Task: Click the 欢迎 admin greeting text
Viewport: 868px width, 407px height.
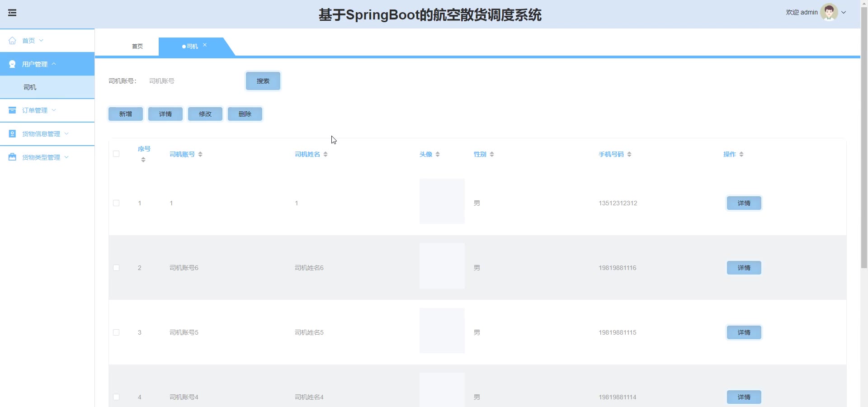Action: point(802,13)
